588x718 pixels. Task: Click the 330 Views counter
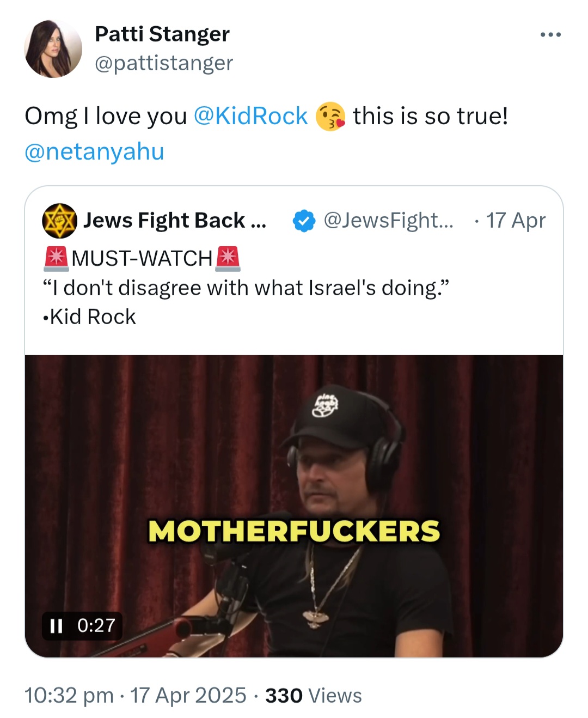pyautogui.click(x=314, y=696)
